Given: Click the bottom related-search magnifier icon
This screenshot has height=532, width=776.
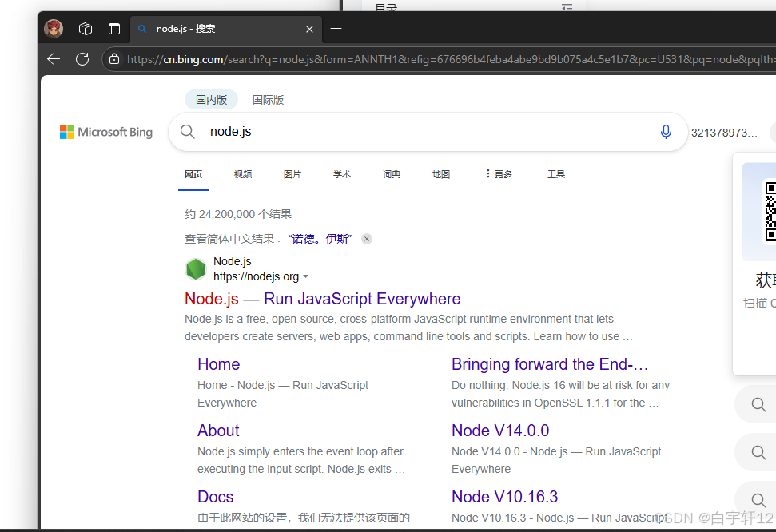Looking at the screenshot, I should [758, 500].
